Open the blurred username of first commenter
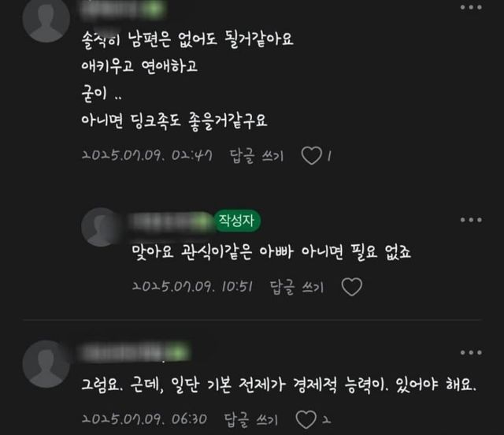 point(123,9)
